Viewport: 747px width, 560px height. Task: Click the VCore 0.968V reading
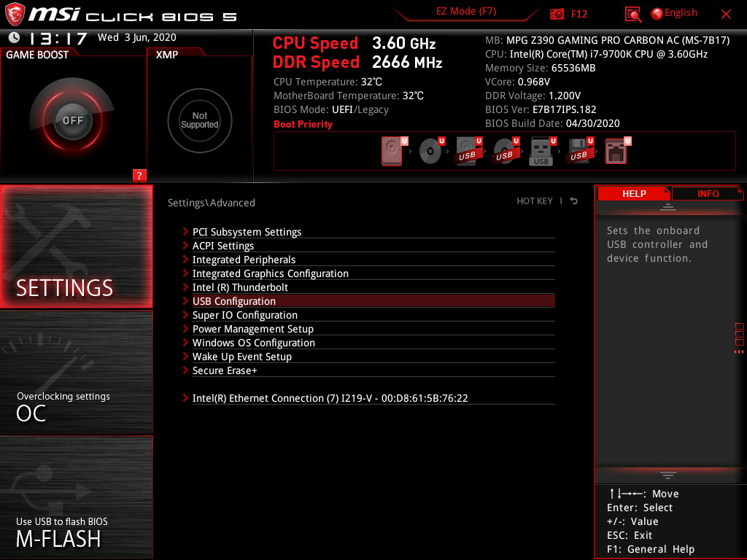517,82
